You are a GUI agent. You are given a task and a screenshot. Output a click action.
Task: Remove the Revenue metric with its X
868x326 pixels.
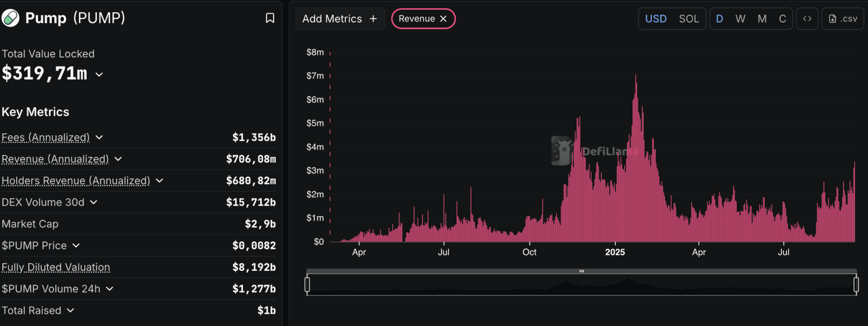(x=443, y=19)
